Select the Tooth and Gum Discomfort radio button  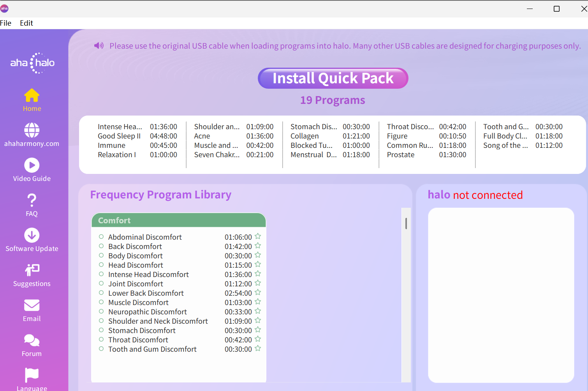tap(101, 349)
